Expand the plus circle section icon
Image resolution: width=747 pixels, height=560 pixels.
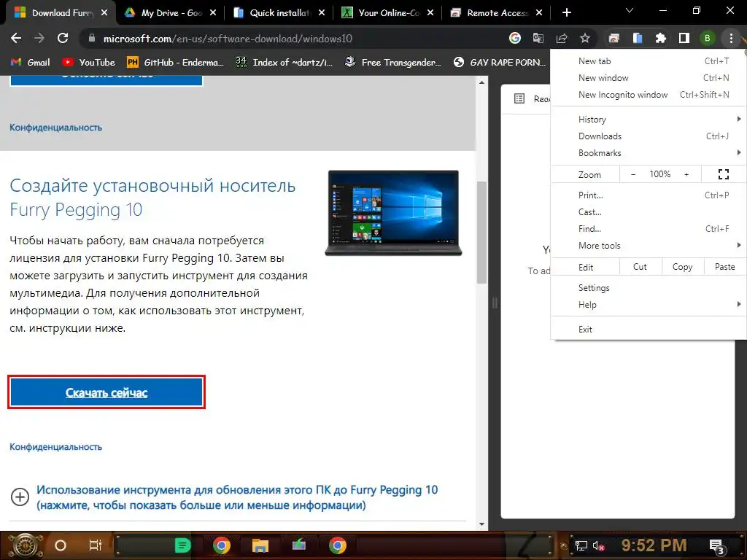20,497
